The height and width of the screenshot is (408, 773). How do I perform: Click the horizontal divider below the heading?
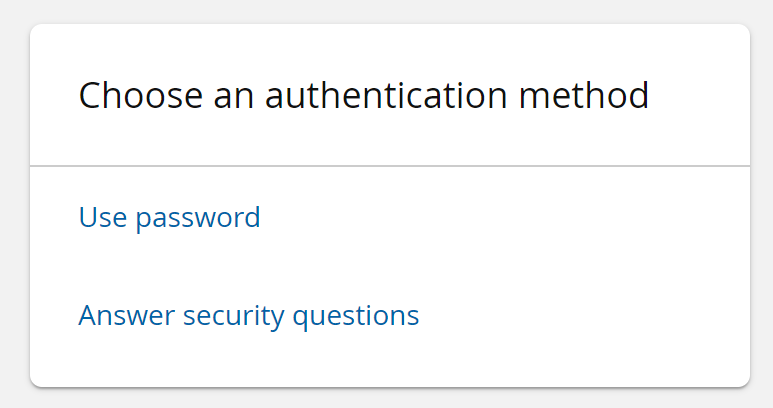390,165
